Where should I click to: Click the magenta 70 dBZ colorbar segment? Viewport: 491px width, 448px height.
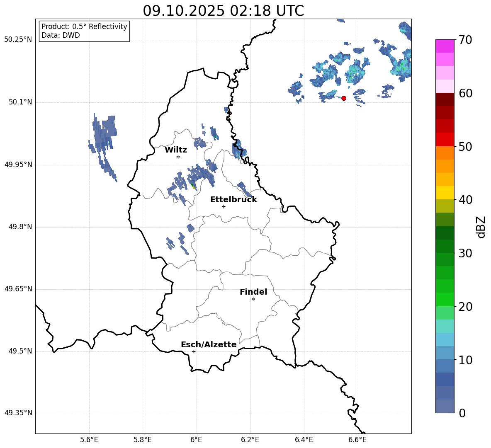pyautogui.click(x=445, y=46)
